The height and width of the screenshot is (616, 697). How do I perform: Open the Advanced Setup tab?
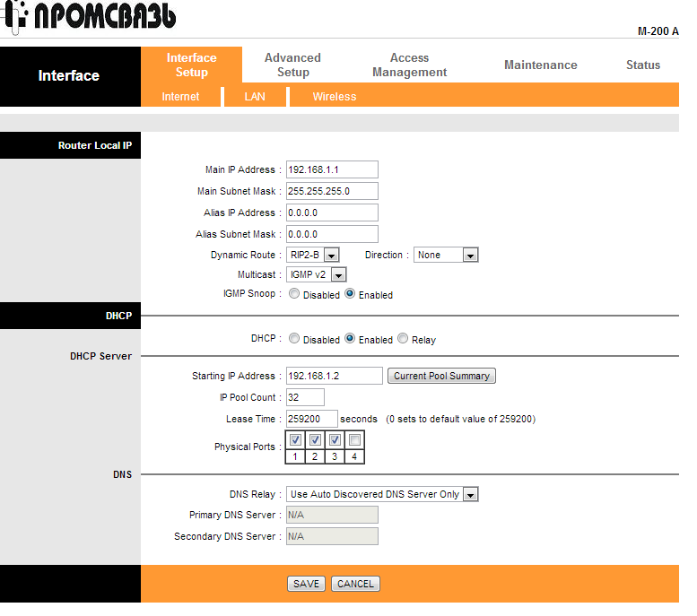tap(292, 65)
